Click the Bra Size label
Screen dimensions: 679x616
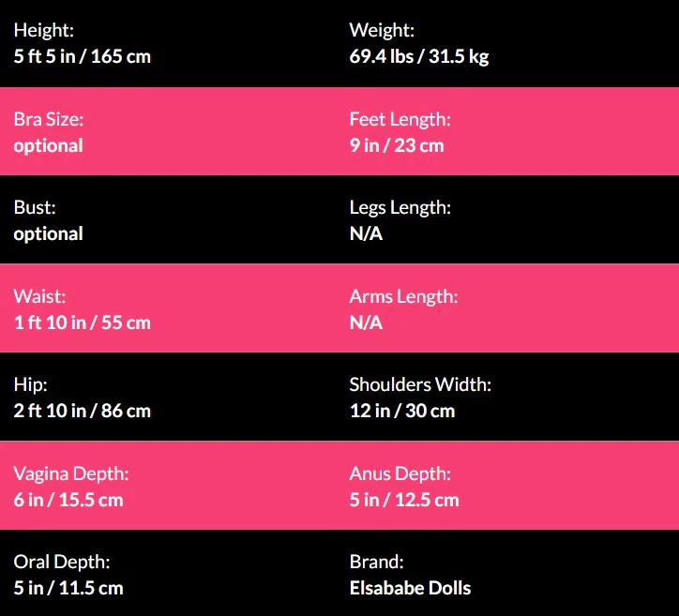pyautogui.click(x=48, y=119)
